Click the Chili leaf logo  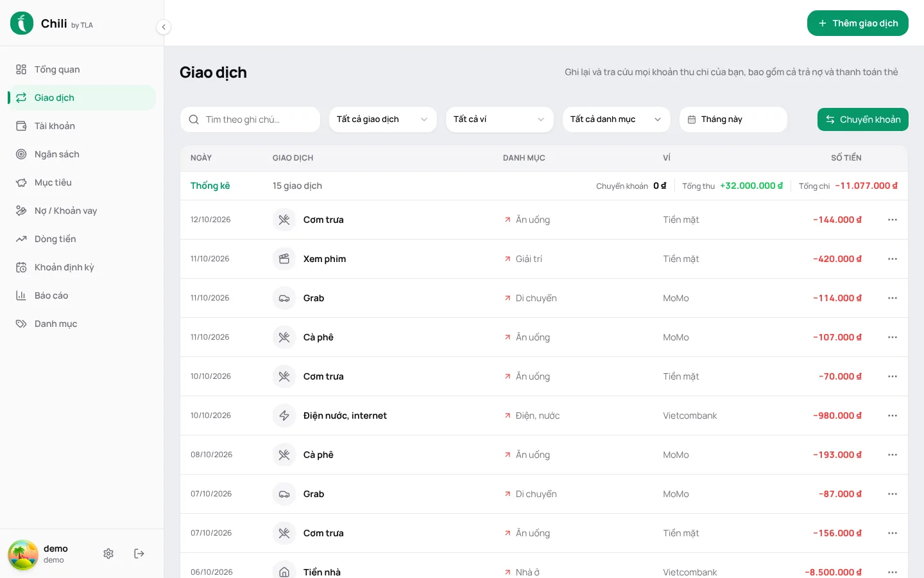pyautogui.click(x=22, y=23)
